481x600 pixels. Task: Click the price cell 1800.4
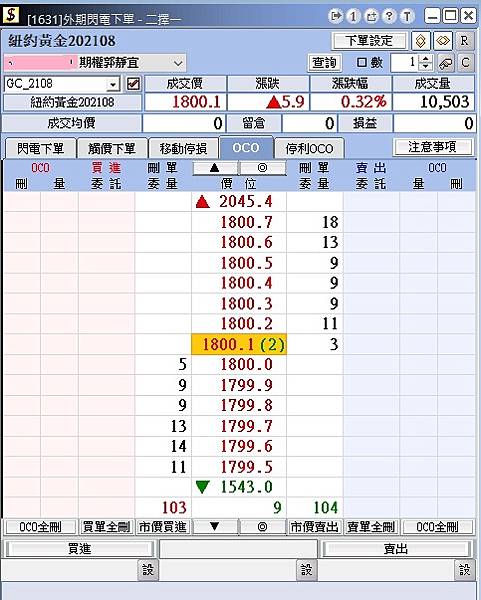[239, 283]
